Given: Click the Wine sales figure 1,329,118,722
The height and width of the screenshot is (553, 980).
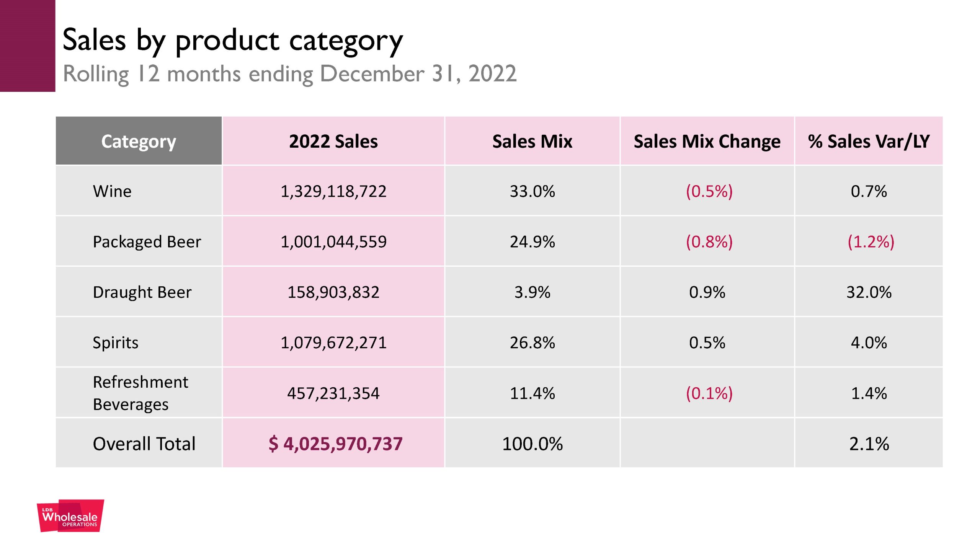Looking at the screenshot, I should pyautogui.click(x=333, y=191).
